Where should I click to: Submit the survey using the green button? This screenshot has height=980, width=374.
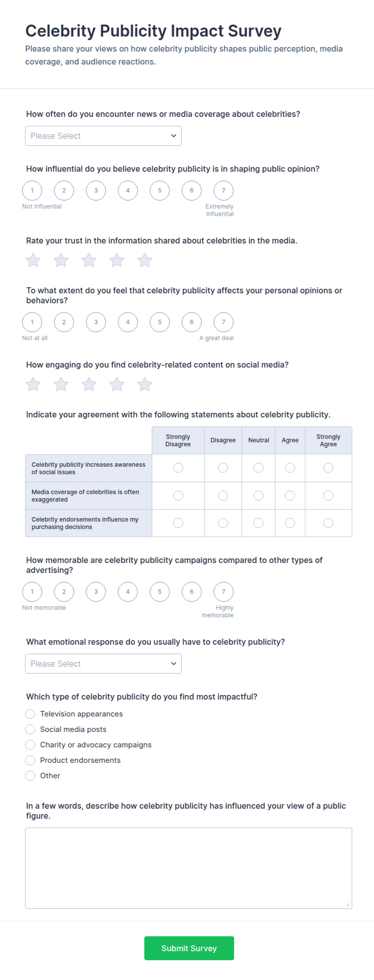[189, 948]
